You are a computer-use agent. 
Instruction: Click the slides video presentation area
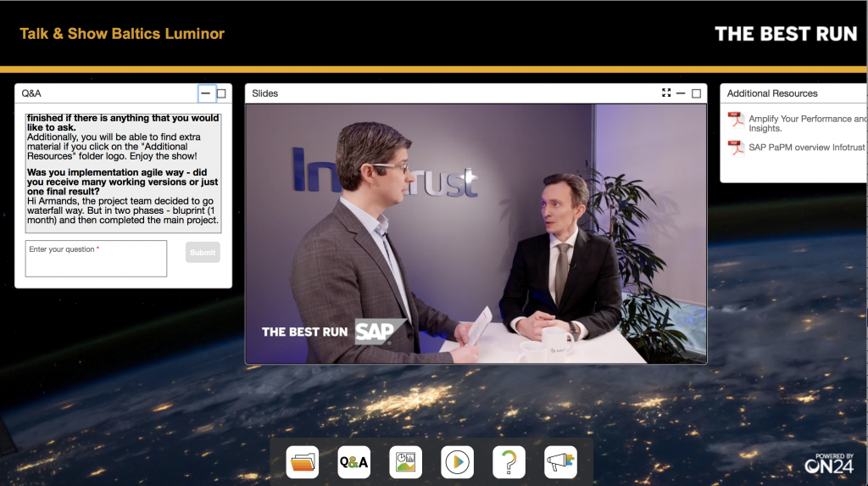[476, 234]
